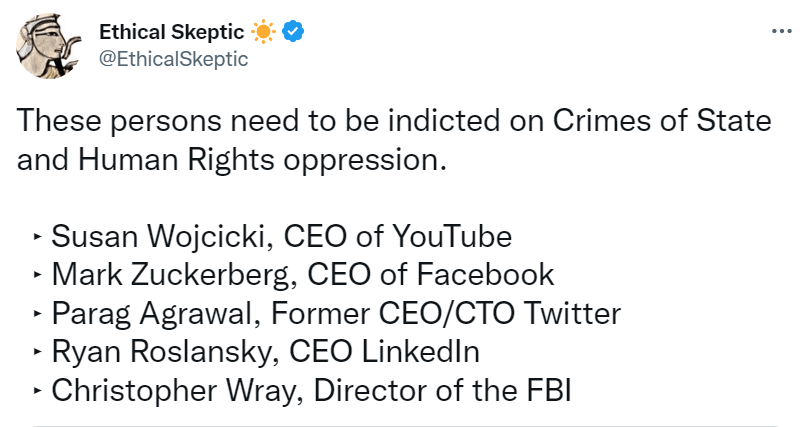Click the "Human Rights oppression" text line
This screenshot has height=427, width=804.
pyautogui.click(x=231, y=159)
